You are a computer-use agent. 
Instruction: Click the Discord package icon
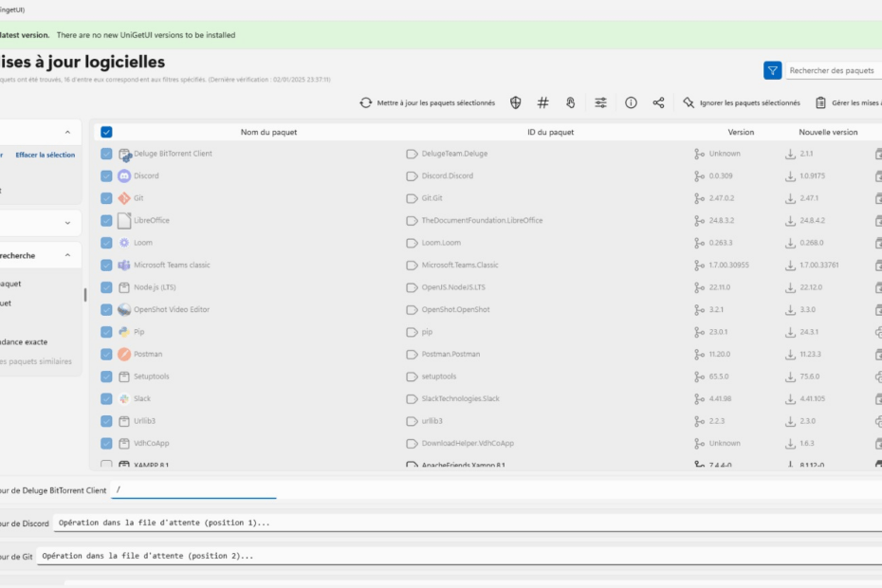point(124,175)
